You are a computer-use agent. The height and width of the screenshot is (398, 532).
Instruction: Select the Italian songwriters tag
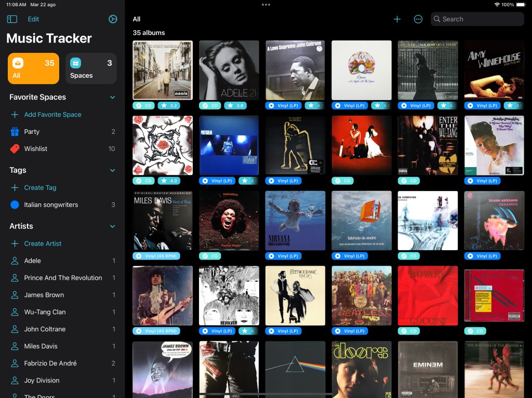pos(62,205)
